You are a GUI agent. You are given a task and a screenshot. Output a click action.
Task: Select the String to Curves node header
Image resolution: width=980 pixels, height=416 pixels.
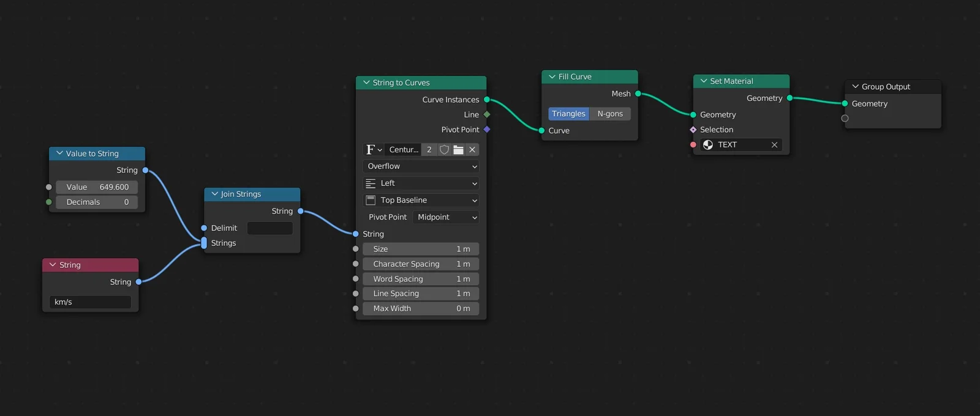point(421,83)
